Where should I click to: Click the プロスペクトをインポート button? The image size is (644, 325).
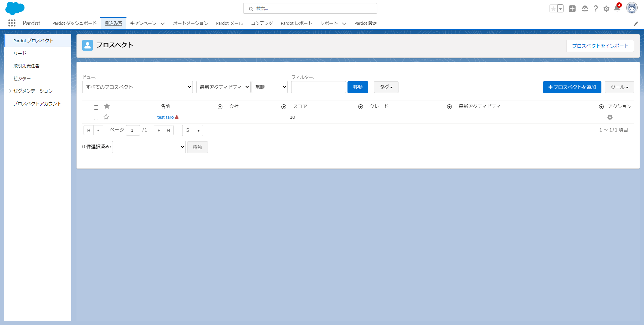tap(600, 46)
